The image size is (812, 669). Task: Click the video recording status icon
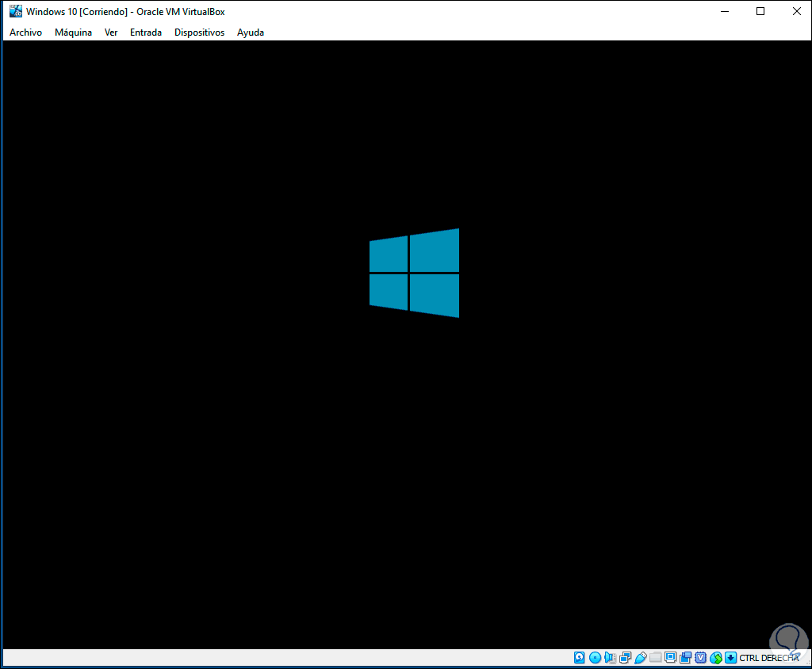(x=686, y=658)
